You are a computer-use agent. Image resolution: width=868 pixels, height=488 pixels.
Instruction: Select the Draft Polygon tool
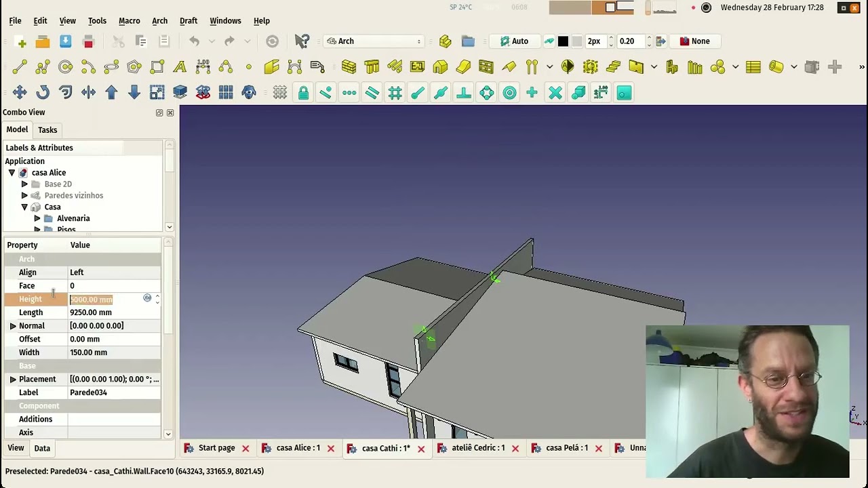click(x=134, y=66)
